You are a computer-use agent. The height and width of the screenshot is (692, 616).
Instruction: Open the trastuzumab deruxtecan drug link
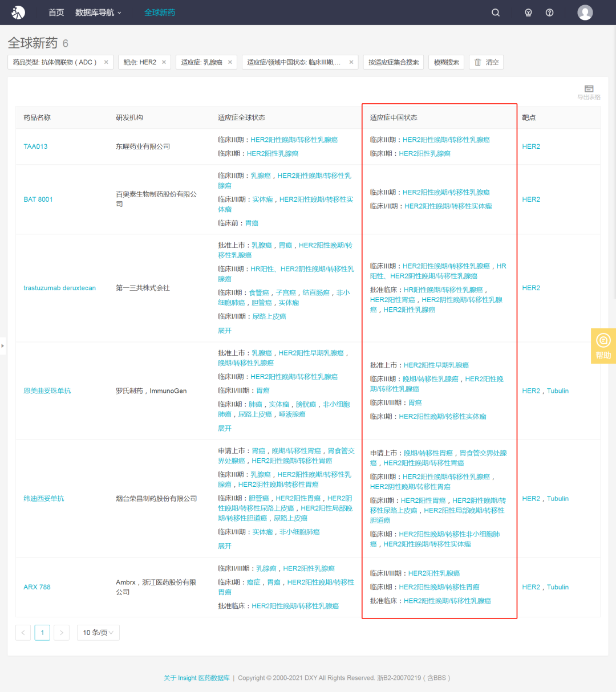(59, 288)
